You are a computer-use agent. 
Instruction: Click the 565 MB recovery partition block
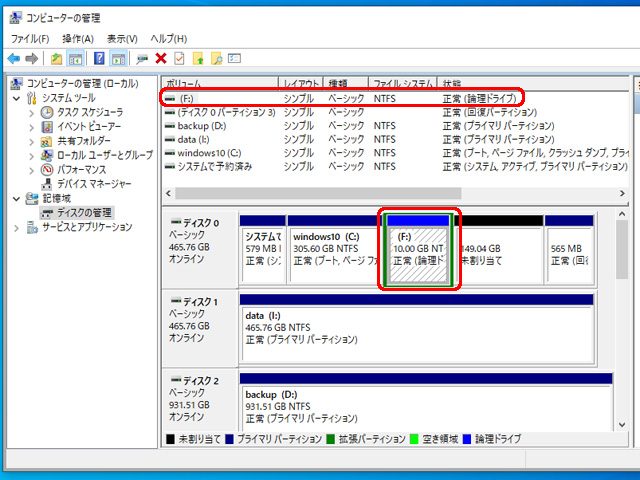pyautogui.click(x=569, y=249)
